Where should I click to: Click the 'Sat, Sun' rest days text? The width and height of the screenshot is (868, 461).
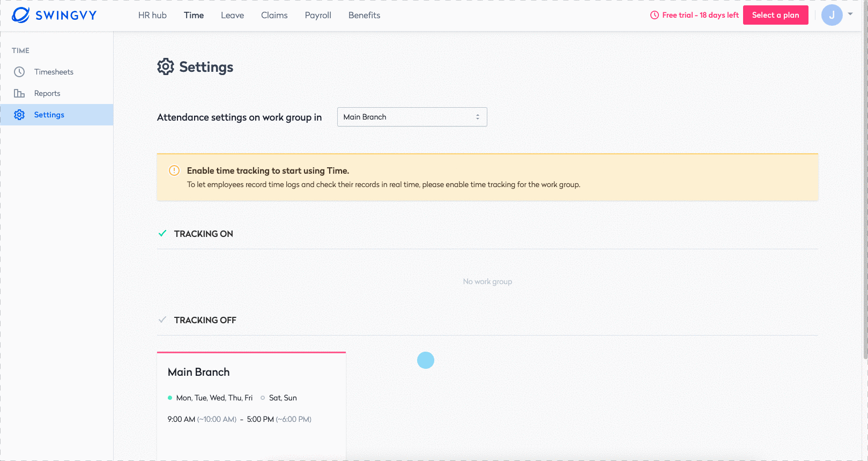[283, 398]
